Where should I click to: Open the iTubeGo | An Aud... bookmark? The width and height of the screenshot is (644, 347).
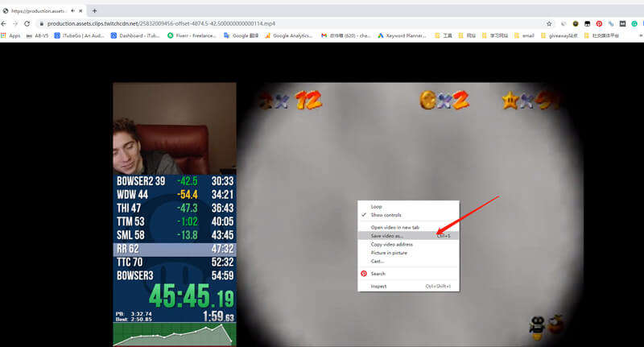tap(79, 35)
